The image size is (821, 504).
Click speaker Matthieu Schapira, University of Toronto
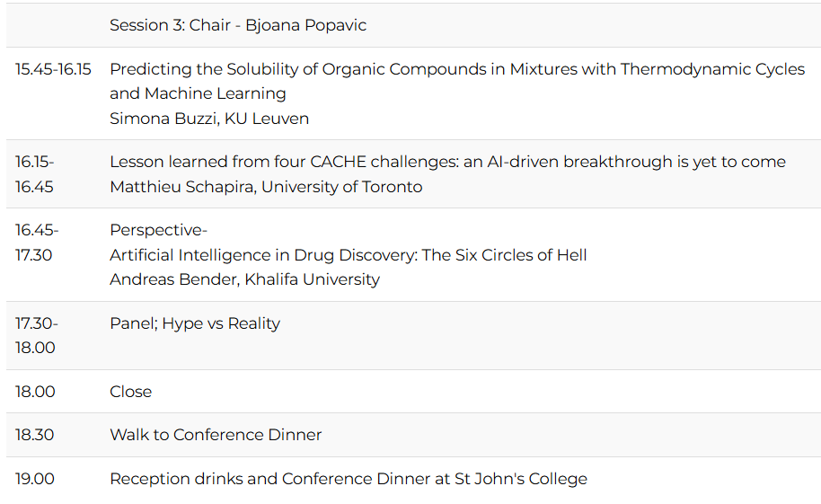(266, 187)
